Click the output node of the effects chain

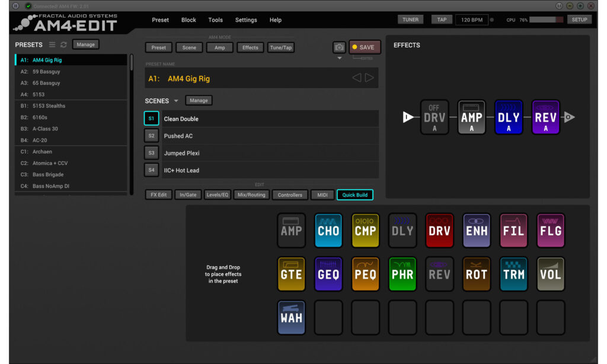pos(568,117)
